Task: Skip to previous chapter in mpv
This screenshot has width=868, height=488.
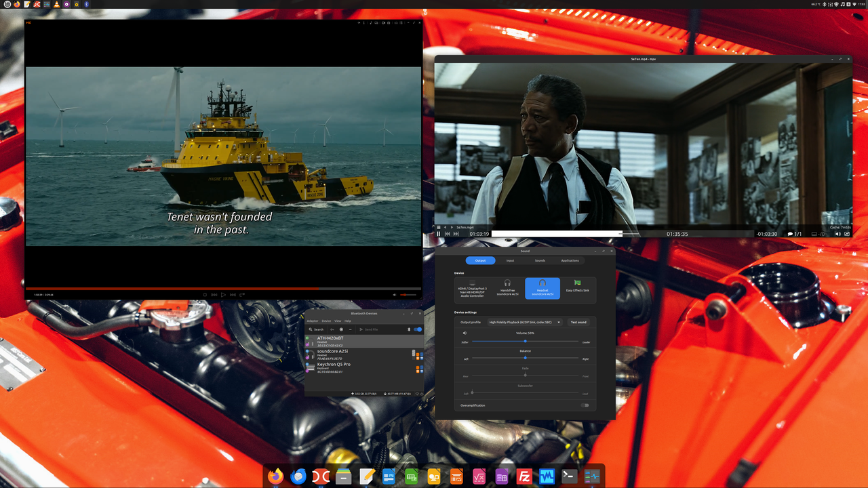Action: (x=448, y=234)
